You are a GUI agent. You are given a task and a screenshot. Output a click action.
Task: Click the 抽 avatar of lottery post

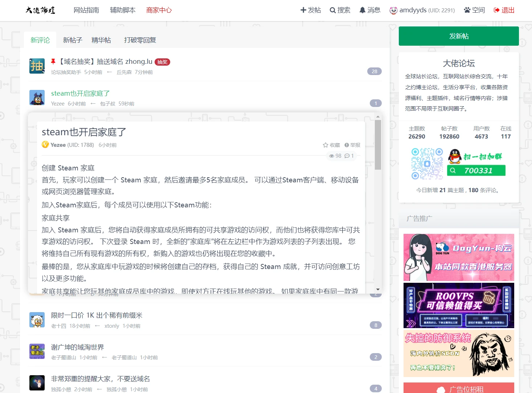click(37, 66)
